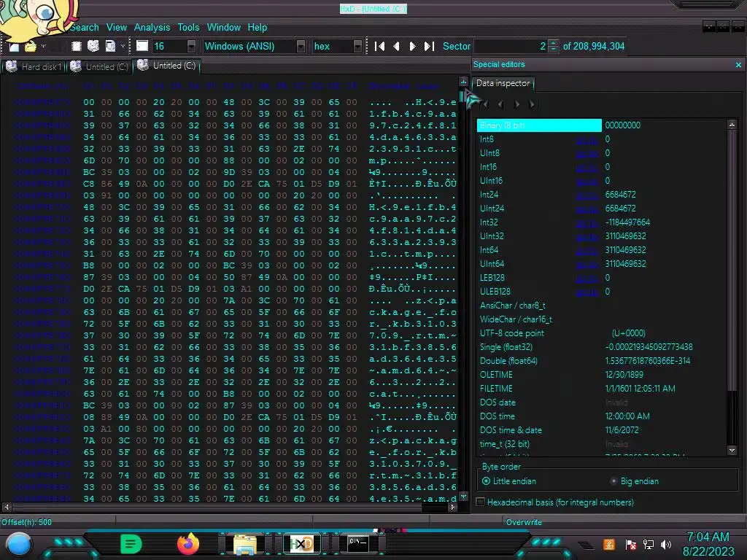Click the go to link for Int24
747x560 pixels.
coord(587,195)
